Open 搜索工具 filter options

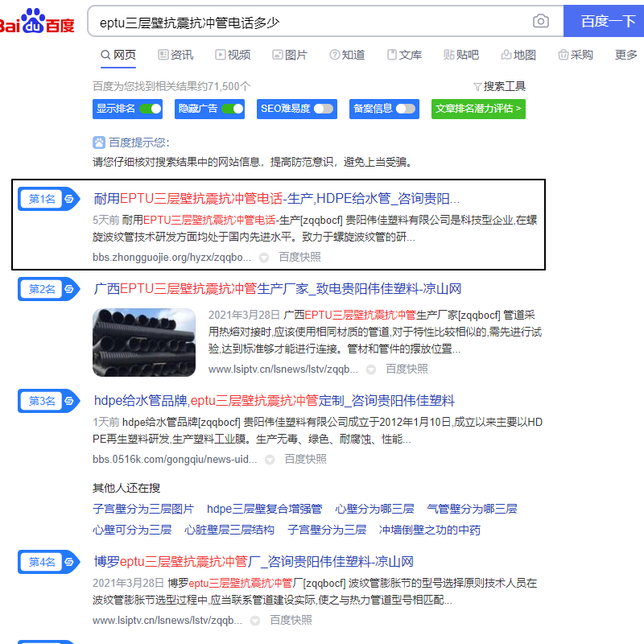click(499, 86)
